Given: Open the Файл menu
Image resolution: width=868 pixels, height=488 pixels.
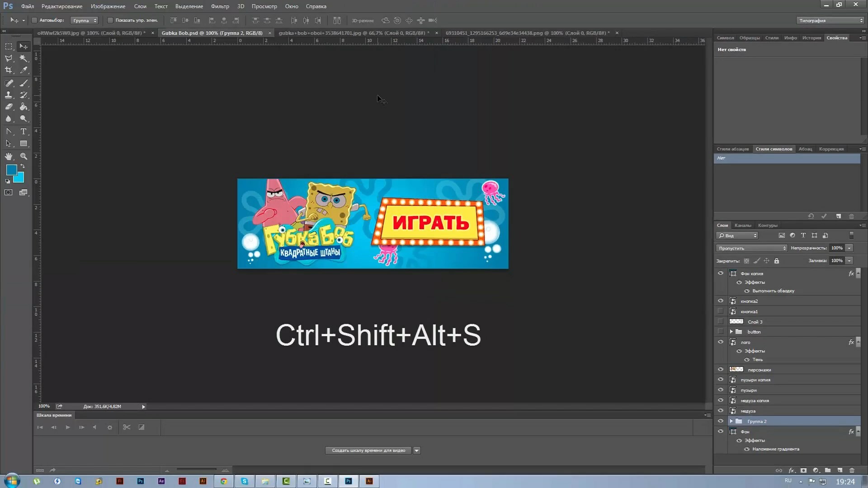Looking at the screenshot, I should pyautogui.click(x=28, y=6).
